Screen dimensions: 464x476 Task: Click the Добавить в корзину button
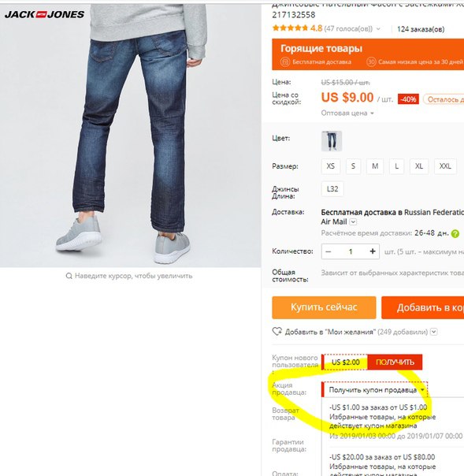pos(423,307)
